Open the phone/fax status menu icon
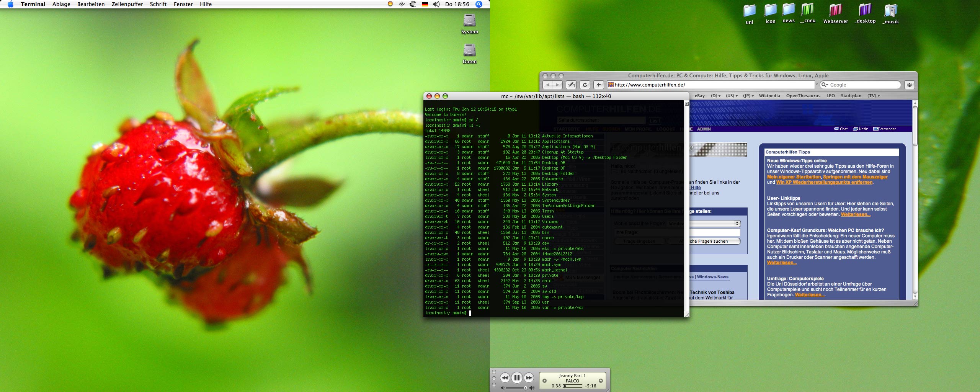 click(x=413, y=4)
